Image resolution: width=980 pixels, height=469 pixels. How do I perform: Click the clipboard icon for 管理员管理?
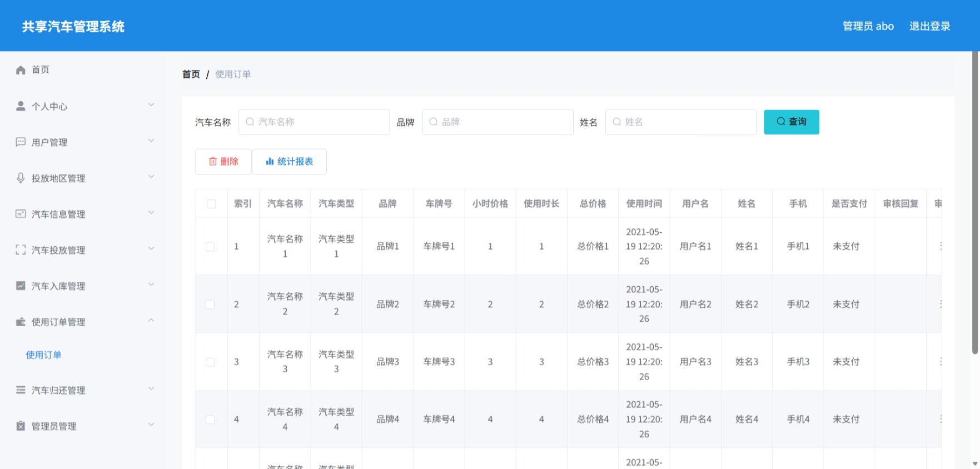pyautogui.click(x=21, y=426)
